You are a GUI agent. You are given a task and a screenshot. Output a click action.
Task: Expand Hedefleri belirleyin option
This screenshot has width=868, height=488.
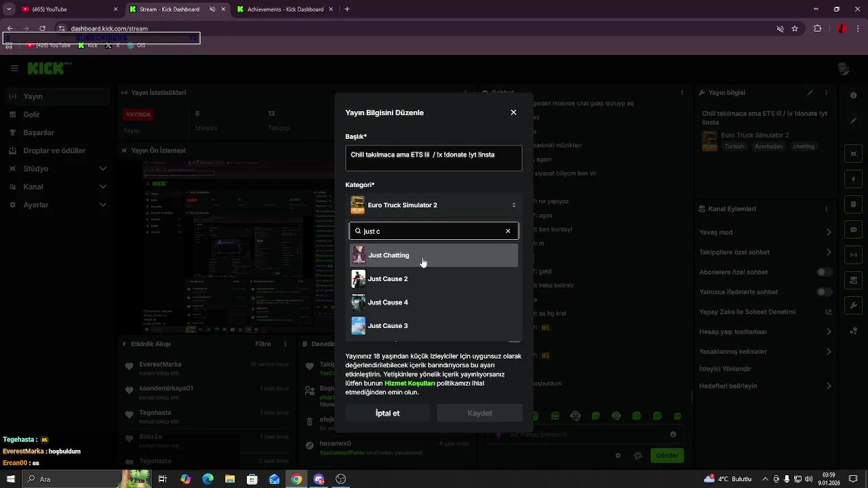point(766,386)
